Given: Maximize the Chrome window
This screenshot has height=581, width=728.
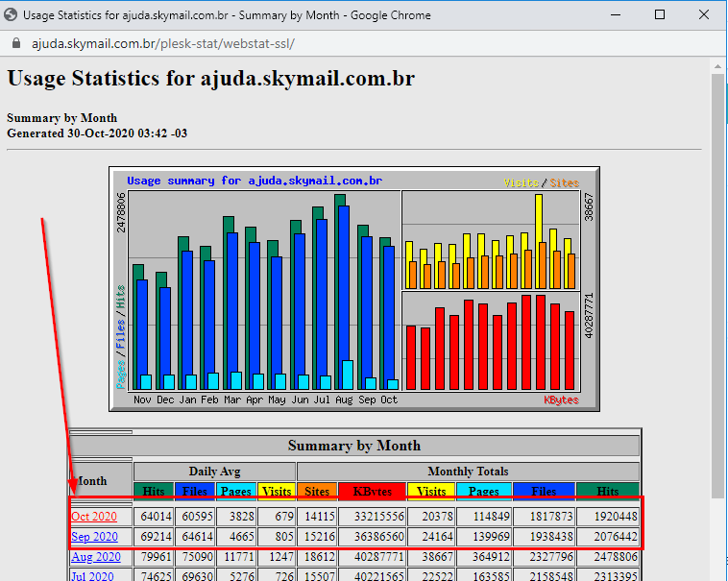Looking at the screenshot, I should pyautogui.click(x=659, y=14).
